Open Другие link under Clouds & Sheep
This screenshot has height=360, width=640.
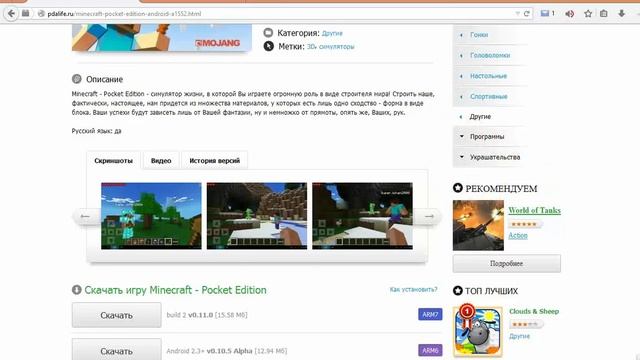519,336
